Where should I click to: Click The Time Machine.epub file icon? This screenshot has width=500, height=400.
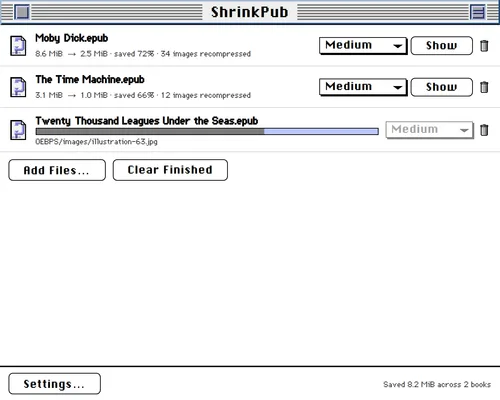[x=18, y=87]
